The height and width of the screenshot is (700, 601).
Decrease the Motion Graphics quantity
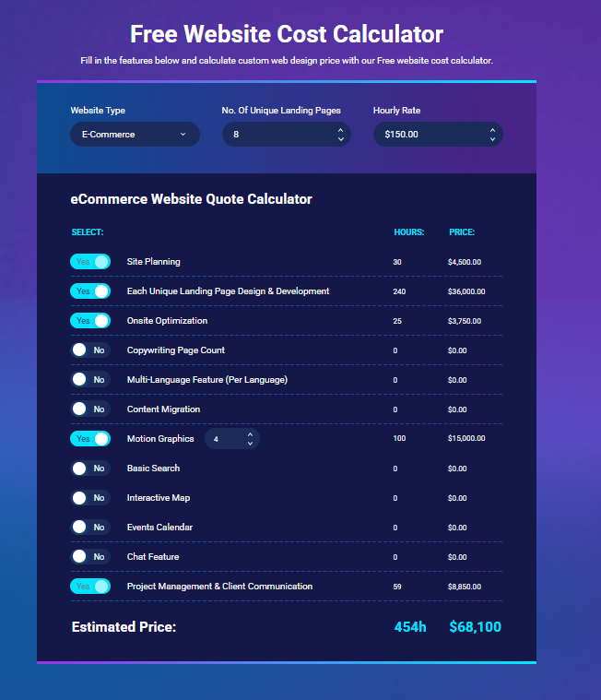point(250,444)
